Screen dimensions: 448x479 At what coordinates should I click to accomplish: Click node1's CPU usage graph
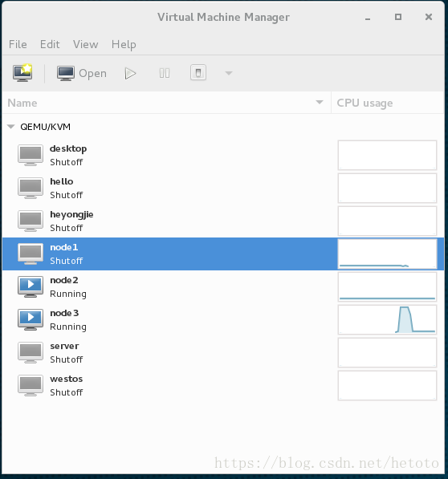(x=387, y=254)
